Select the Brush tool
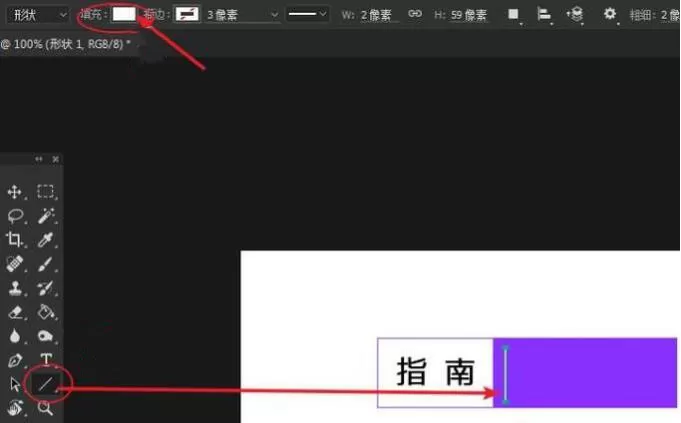 46,264
